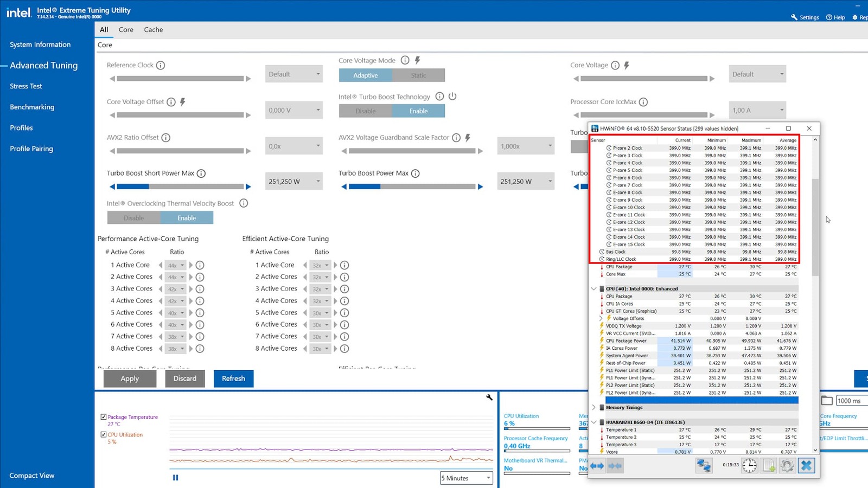Show info for Turbo Boost Power Max

point(416,174)
